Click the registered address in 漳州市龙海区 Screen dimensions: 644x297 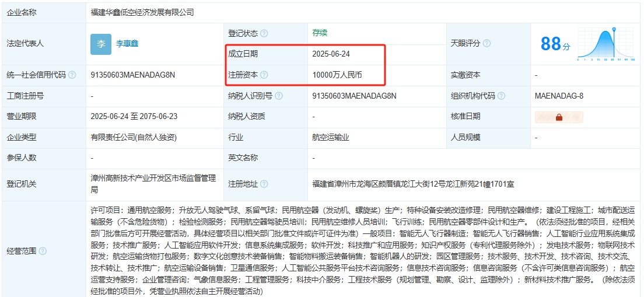pyautogui.click(x=413, y=184)
